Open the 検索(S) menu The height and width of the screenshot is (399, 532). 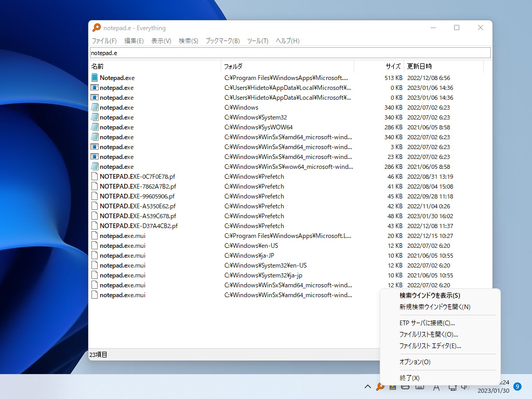pyautogui.click(x=188, y=41)
